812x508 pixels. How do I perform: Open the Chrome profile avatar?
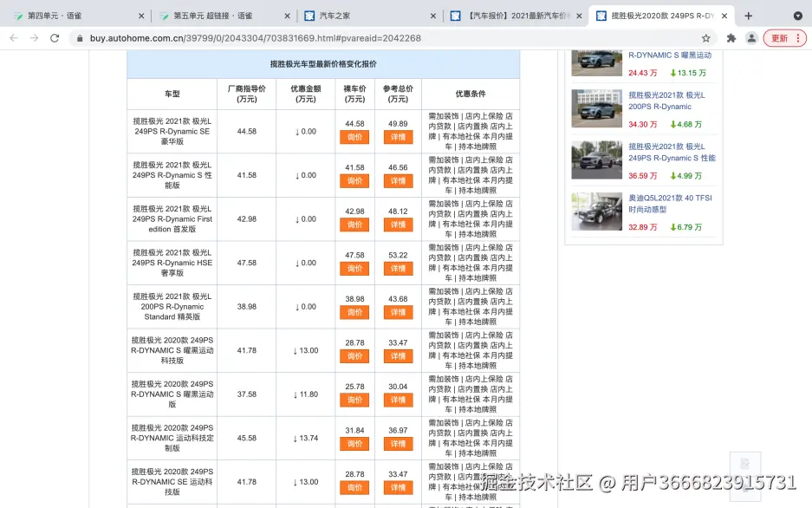[x=751, y=38]
